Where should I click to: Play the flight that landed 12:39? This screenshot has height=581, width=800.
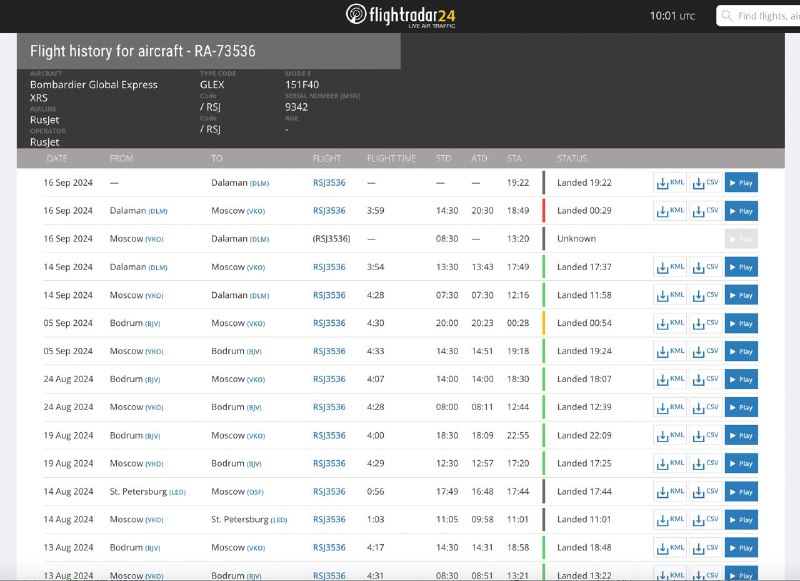click(x=741, y=407)
